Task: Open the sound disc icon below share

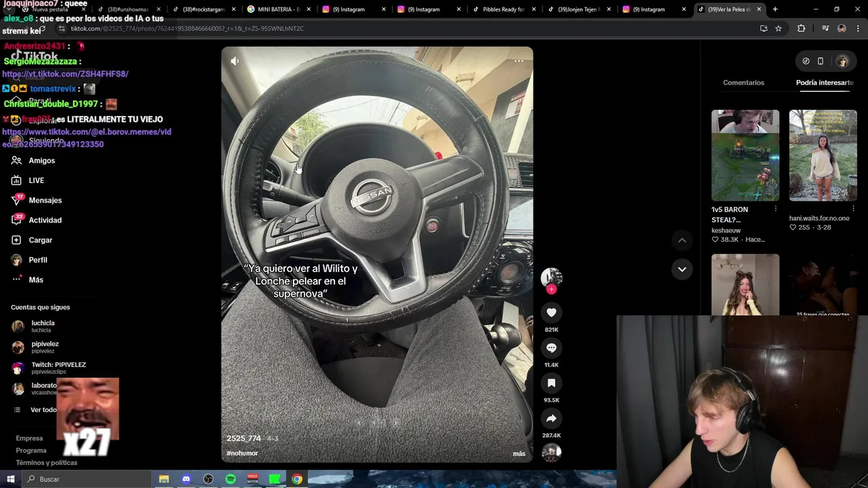Action: point(551,453)
